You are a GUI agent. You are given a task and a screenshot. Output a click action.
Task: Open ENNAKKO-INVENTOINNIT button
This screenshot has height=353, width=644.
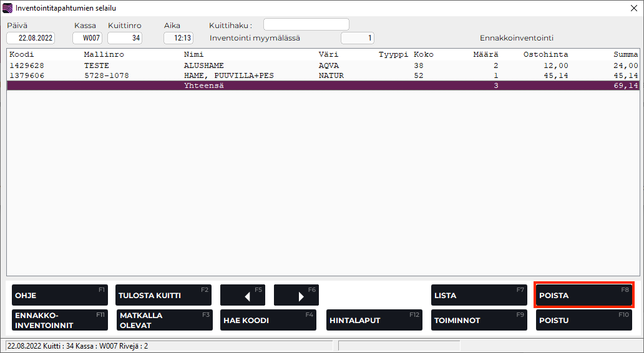pyautogui.click(x=59, y=320)
